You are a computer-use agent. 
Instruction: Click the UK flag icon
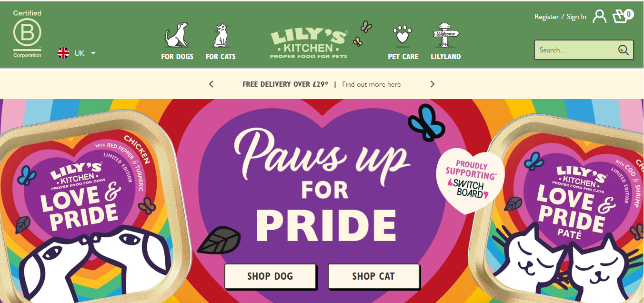(63, 53)
